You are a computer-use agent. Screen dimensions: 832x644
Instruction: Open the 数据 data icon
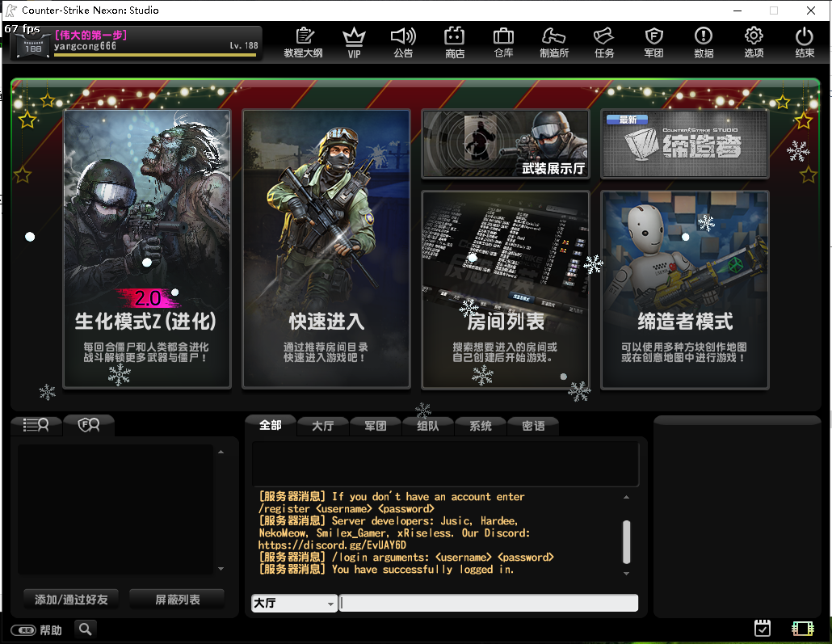(704, 43)
